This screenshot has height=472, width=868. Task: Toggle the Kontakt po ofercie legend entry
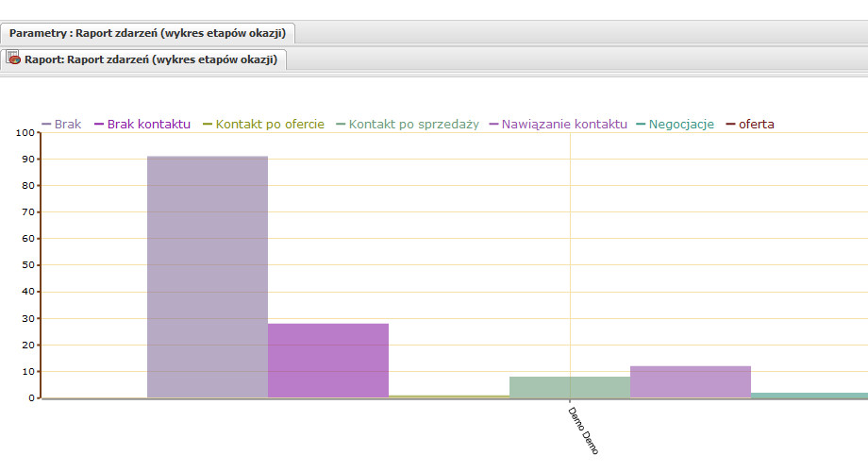tap(264, 124)
